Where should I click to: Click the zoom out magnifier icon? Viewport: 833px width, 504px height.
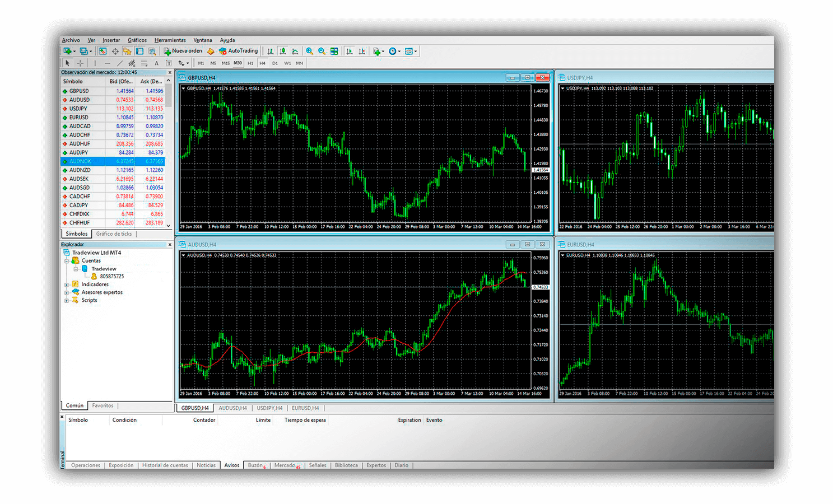[322, 51]
